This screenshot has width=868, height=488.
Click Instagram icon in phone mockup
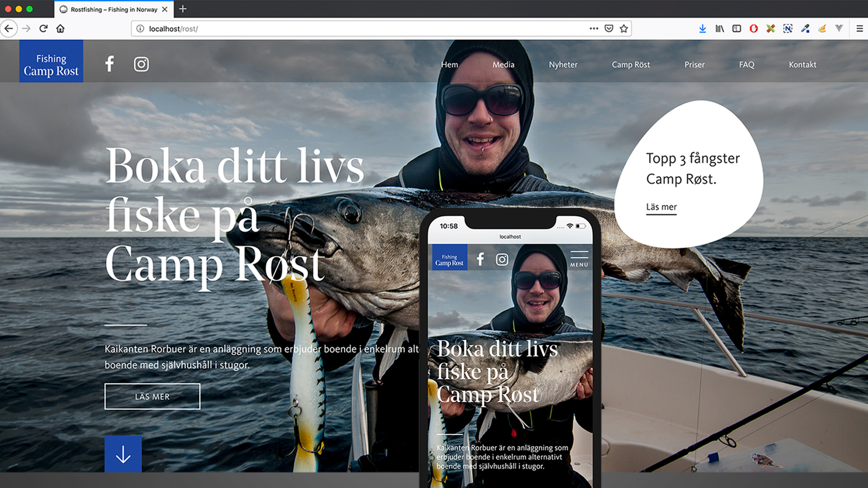(502, 259)
